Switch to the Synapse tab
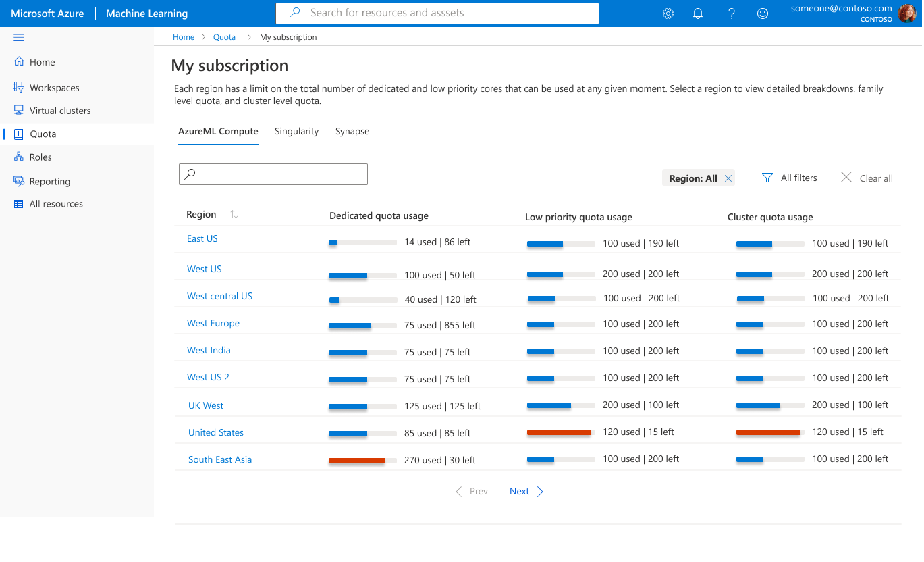This screenshot has width=924, height=562. [x=352, y=131]
